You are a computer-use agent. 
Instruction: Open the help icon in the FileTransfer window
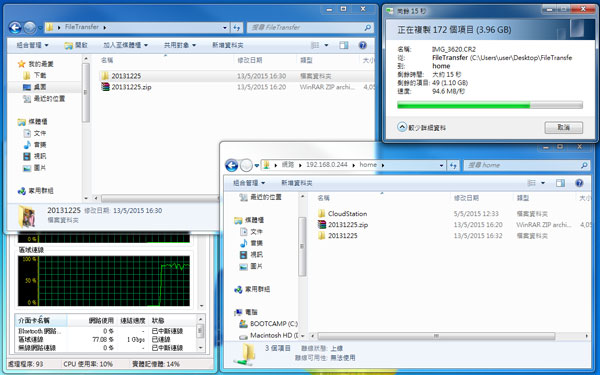pyautogui.click(x=362, y=45)
